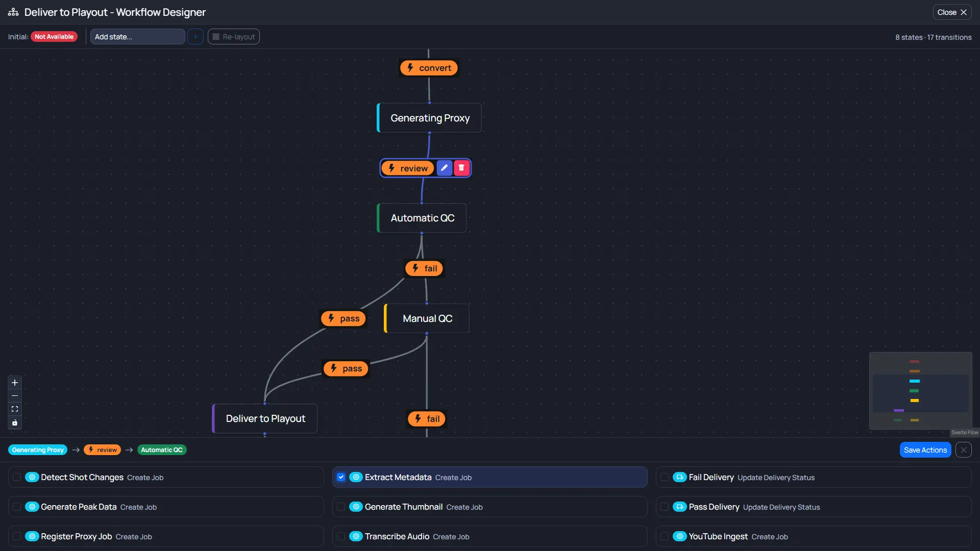Select the Generating Proxy breadcrumb chip
Screen dimensions: 980x551
(37, 449)
